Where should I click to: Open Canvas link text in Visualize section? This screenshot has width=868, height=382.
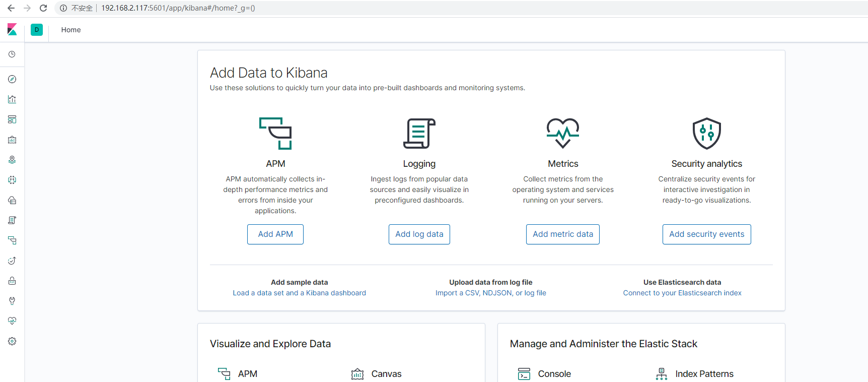pos(387,374)
